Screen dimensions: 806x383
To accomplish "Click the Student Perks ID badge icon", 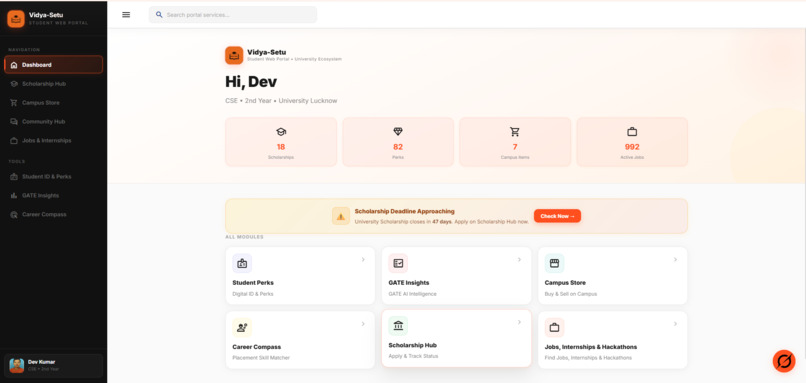I will (x=242, y=263).
